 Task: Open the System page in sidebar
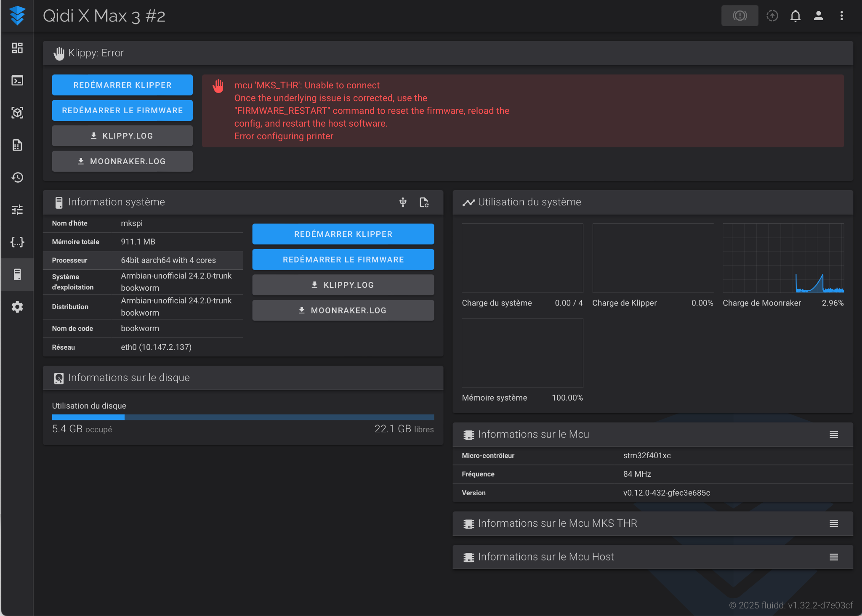[x=17, y=274]
